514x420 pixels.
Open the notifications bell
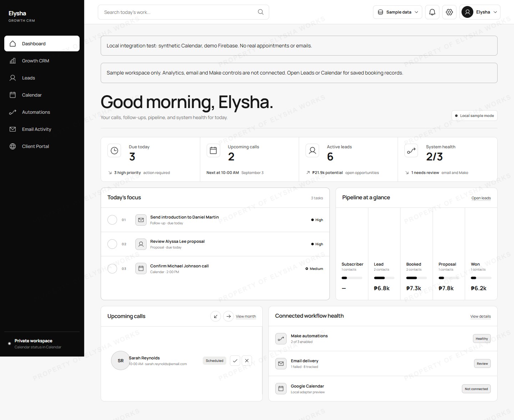432,12
